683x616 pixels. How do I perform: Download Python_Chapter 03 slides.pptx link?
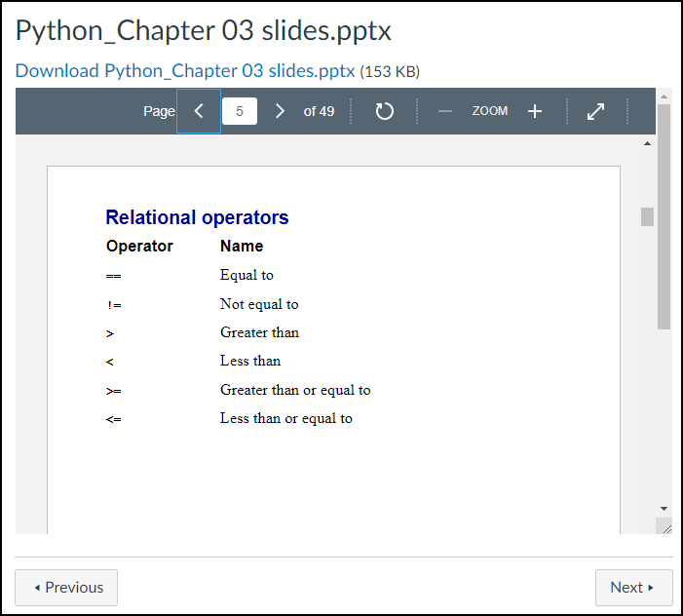pyautogui.click(x=185, y=70)
